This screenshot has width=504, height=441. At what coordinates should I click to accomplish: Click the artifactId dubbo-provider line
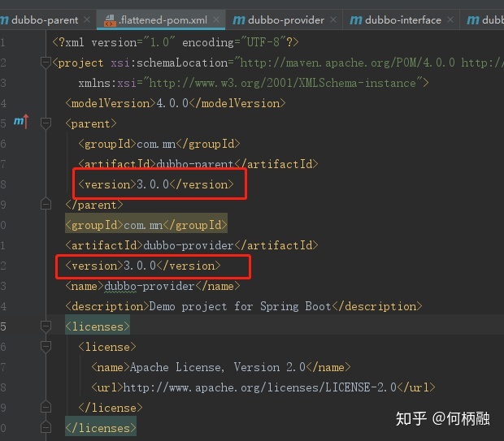pos(192,245)
